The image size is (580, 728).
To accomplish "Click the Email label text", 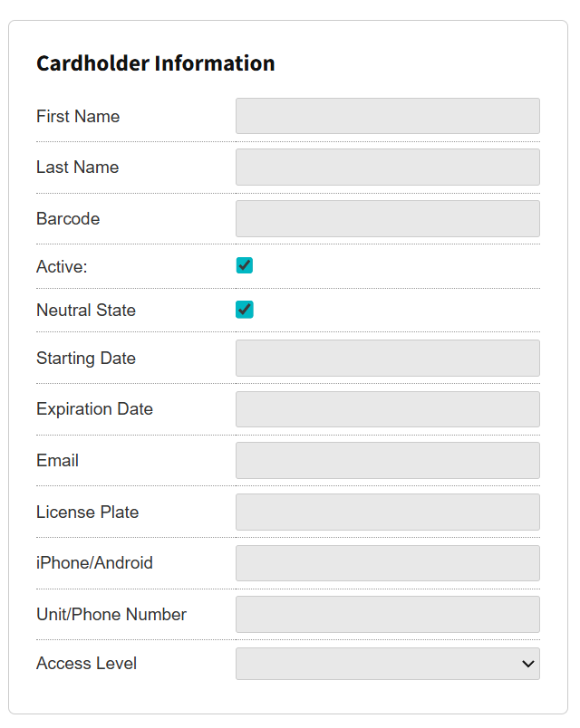I will coord(57,461).
